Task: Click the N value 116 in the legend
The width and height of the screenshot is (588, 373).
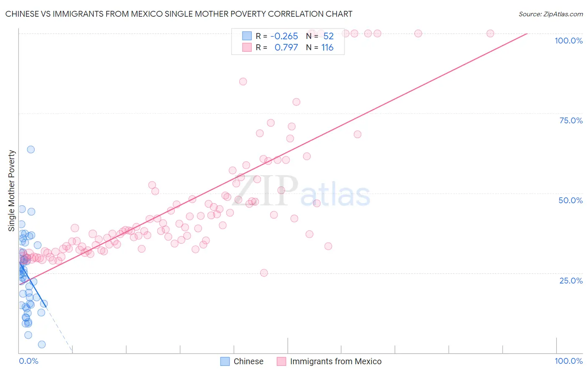Action: point(327,47)
